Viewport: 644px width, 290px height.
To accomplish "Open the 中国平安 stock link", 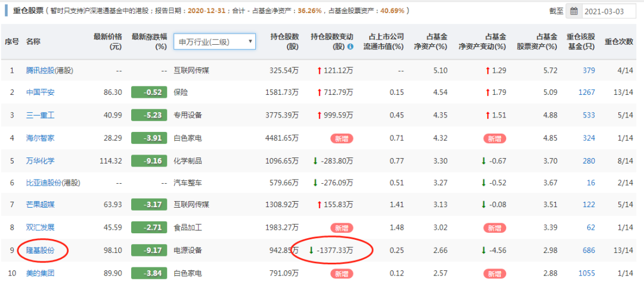I will 40,92.
